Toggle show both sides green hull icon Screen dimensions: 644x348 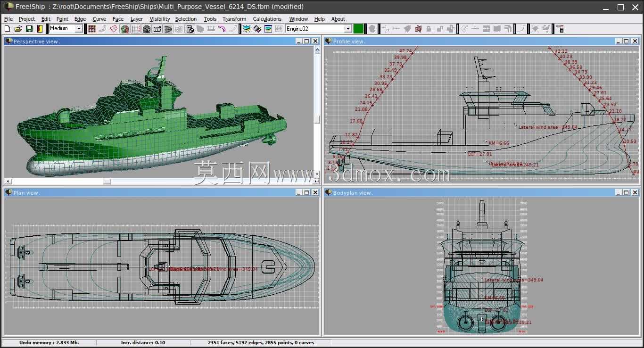(125, 29)
